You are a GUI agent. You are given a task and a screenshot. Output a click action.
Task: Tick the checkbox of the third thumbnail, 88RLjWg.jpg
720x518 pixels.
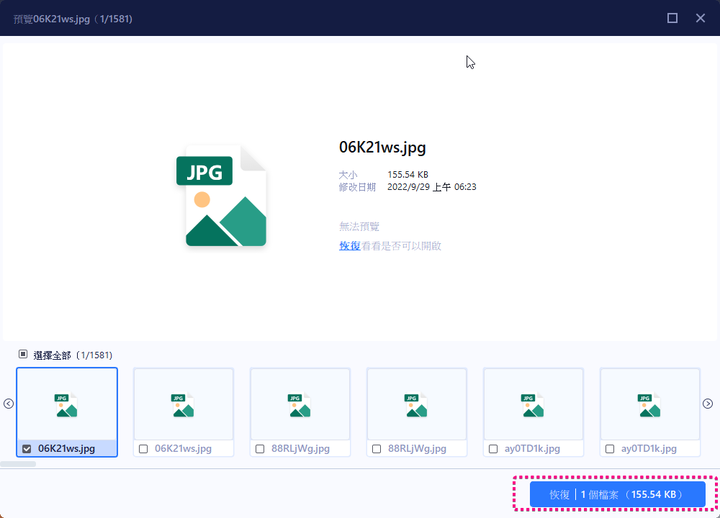click(260, 449)
